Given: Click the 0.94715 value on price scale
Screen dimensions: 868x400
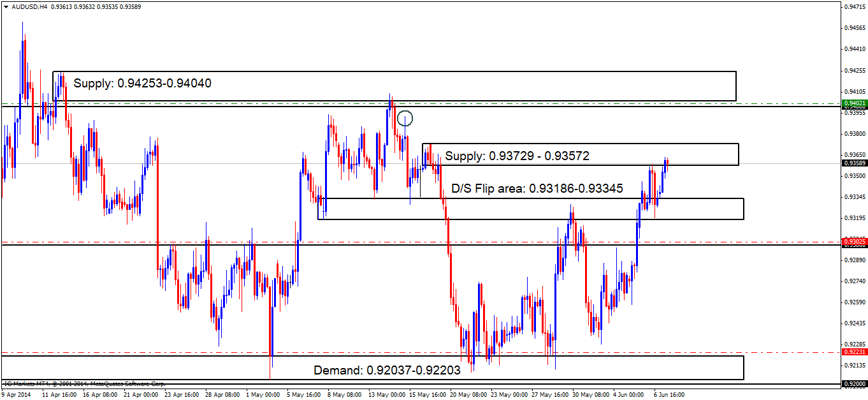Looking at the screenshot, I should coord(855,7).
